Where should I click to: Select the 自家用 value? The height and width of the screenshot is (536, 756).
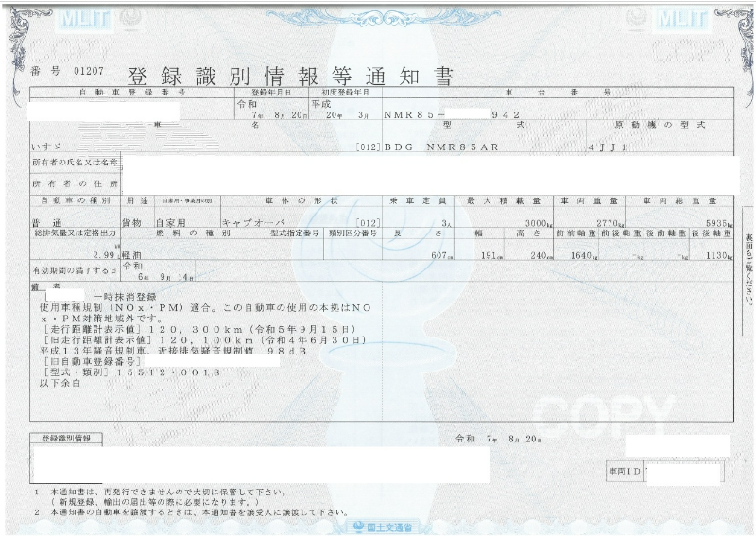click(171, 223)
